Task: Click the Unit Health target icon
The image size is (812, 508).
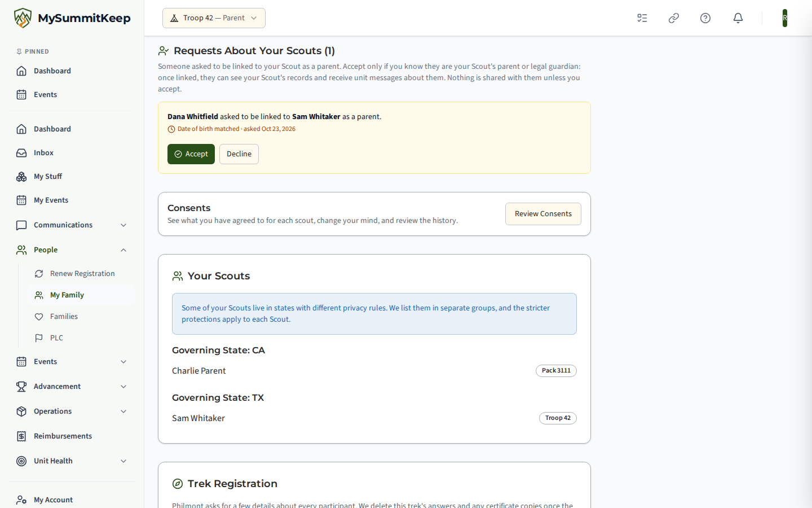Action: point(21,461)
